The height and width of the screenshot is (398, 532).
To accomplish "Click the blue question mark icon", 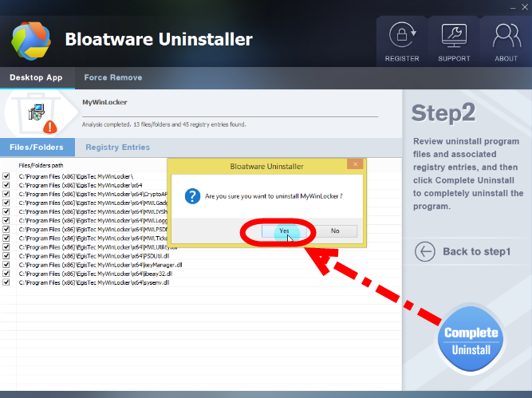I will coord(192,196).
